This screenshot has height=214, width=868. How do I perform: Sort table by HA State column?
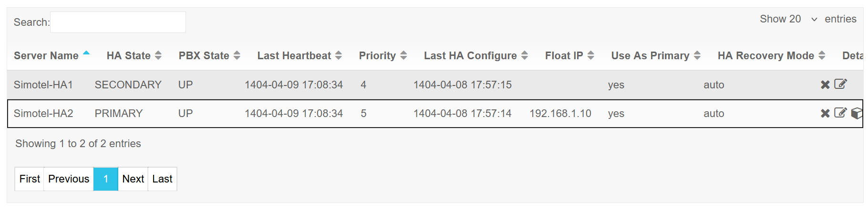[134, 55]
